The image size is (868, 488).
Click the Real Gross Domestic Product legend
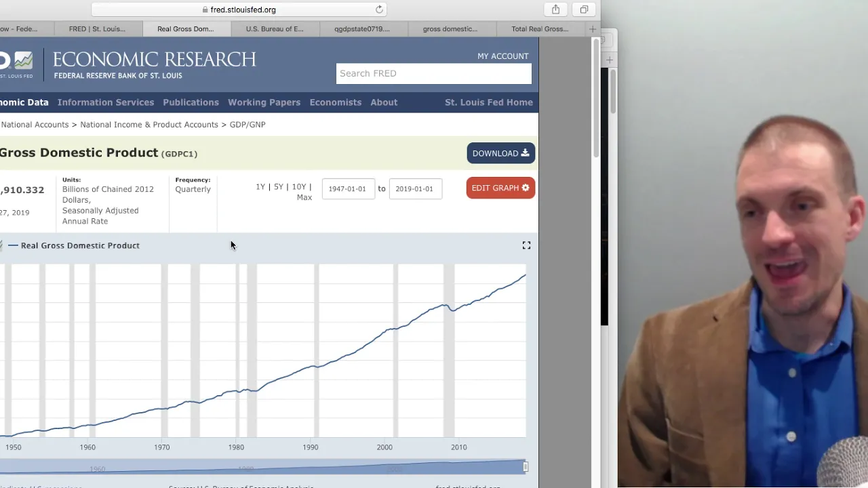73,245
